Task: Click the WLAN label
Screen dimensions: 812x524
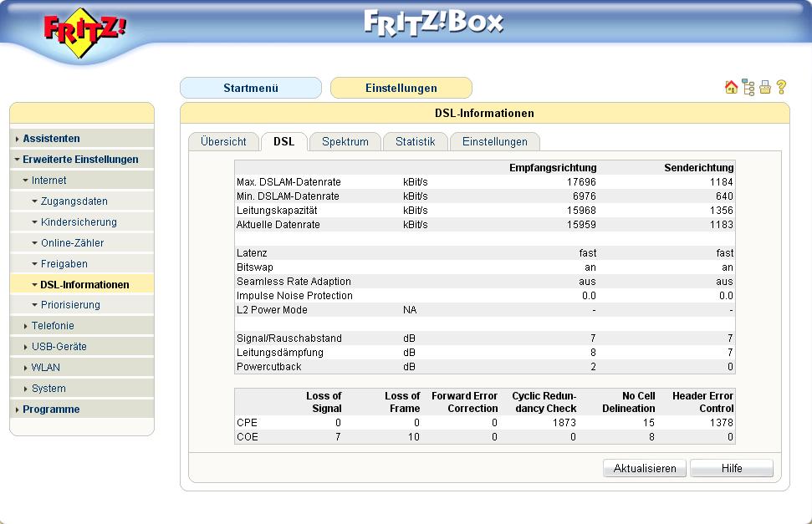Action: pos(45,367)
